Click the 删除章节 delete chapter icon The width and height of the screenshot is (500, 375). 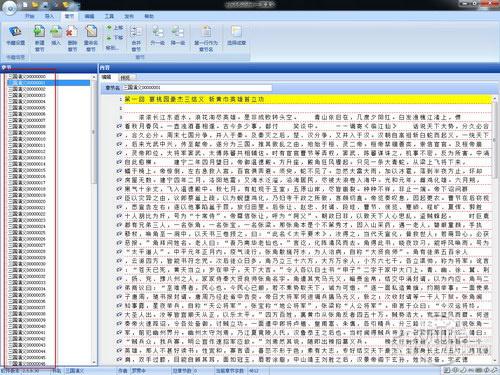[x=72, y=38]
